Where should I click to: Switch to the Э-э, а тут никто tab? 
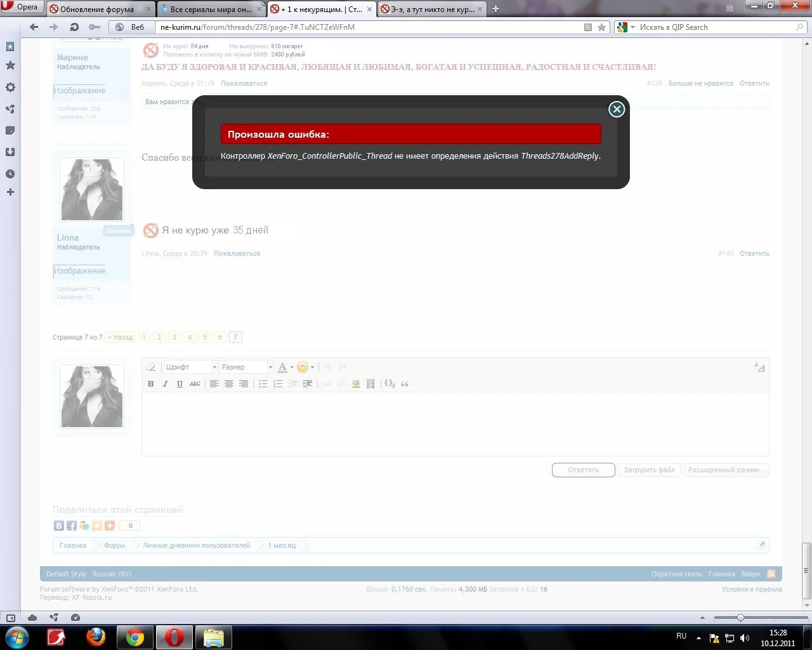432,9
